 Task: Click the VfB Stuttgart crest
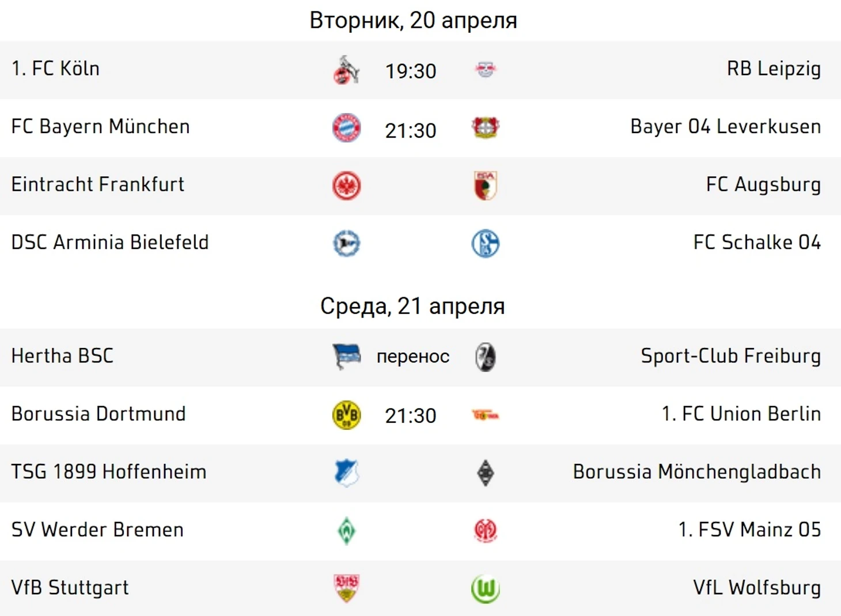pos(346,588)
